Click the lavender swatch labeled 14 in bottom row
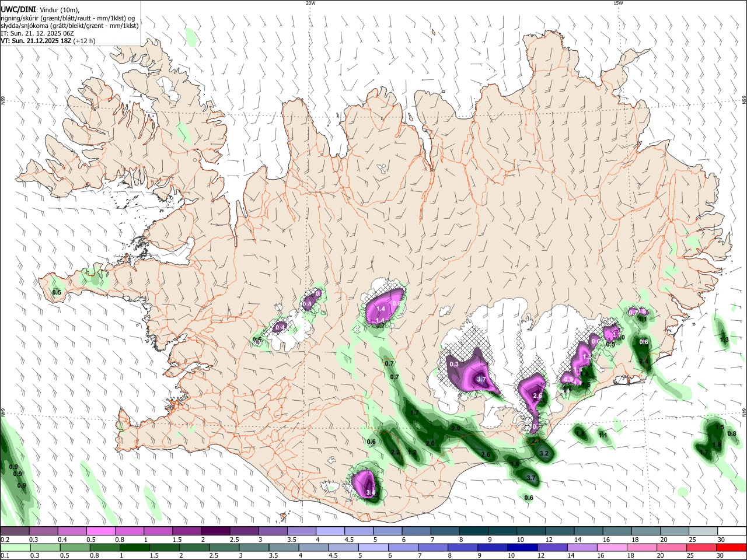This screenshot has width=747, height=560. pyautogui.click(x=582, y=547)
